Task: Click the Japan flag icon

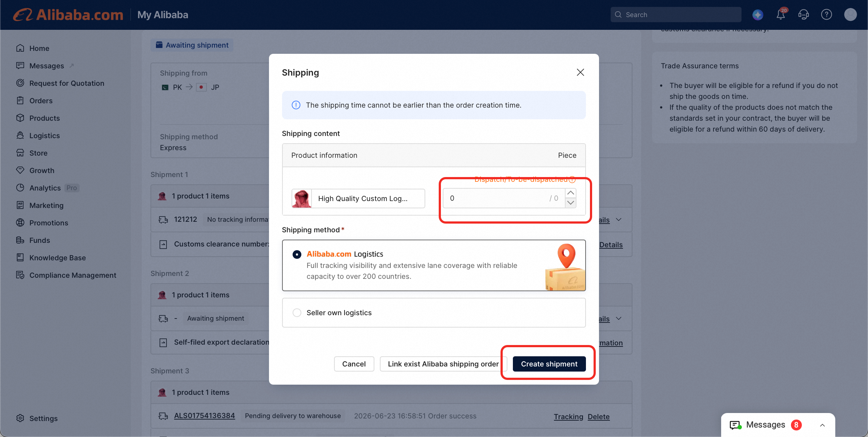Action: pos(201,87)
